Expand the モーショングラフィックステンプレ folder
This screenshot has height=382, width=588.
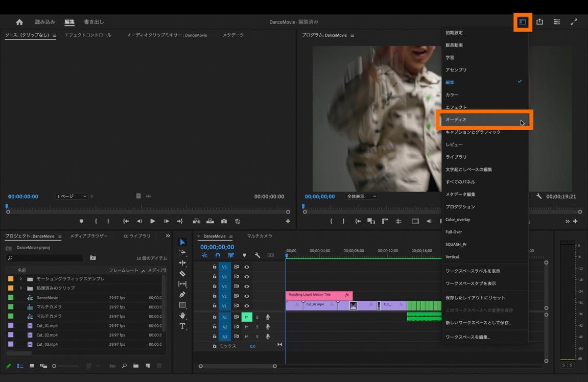point(21,279)
